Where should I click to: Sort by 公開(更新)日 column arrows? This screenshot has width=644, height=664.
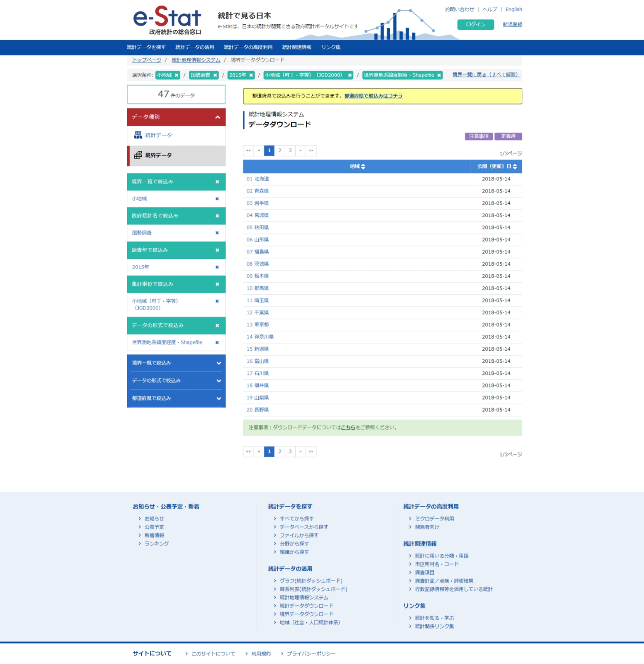point(515,167)
